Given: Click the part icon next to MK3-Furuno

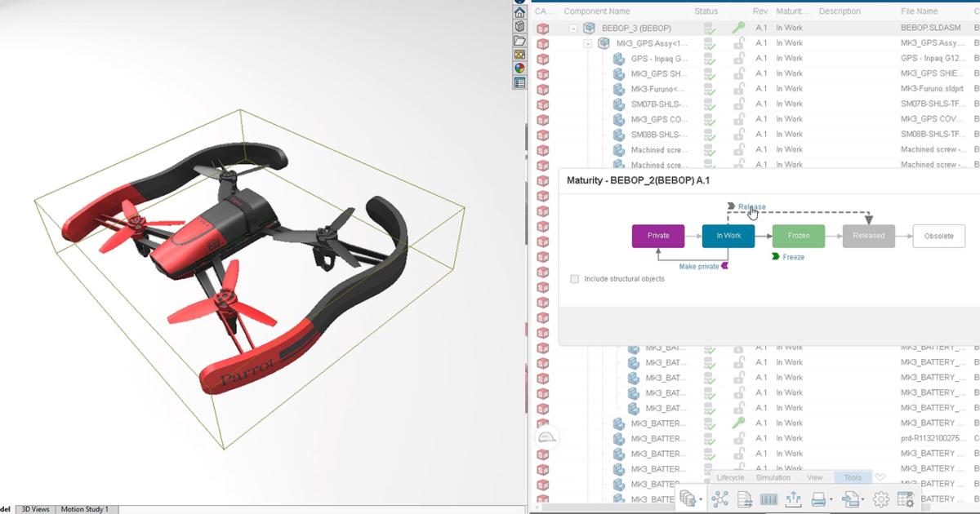Looking at the screenshot, I should 618,89.
